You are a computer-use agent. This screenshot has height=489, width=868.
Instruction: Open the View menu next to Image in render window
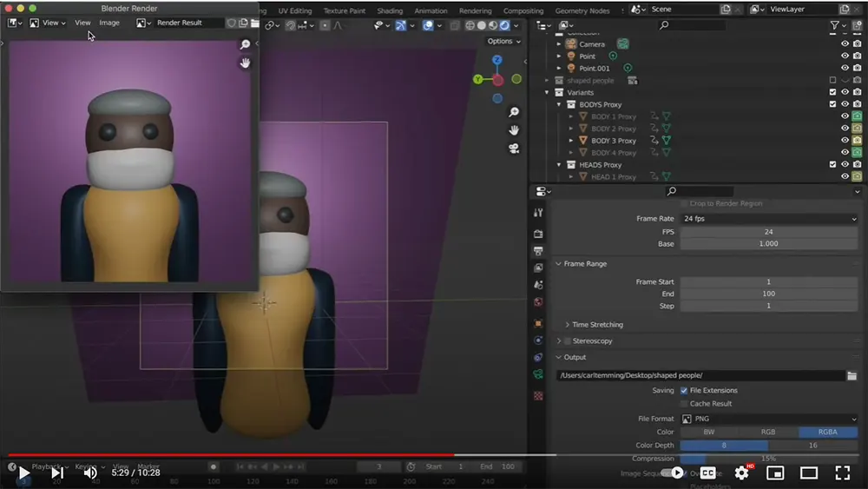point(82,23)
